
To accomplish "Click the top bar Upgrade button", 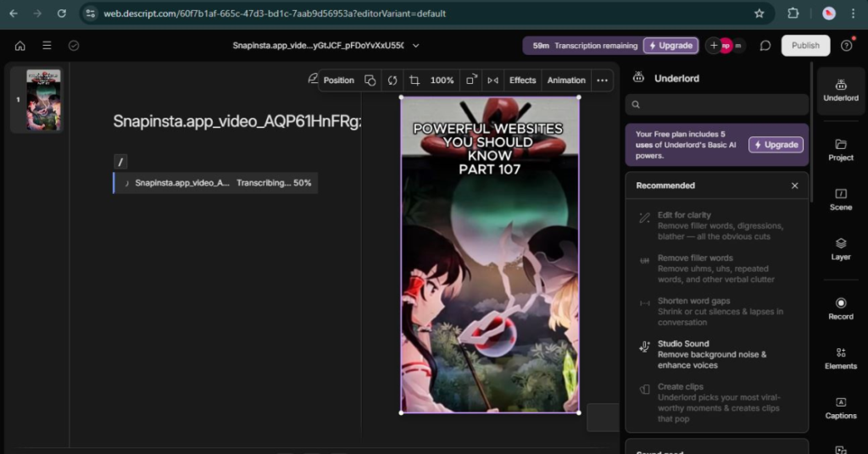I will [670, 46].
